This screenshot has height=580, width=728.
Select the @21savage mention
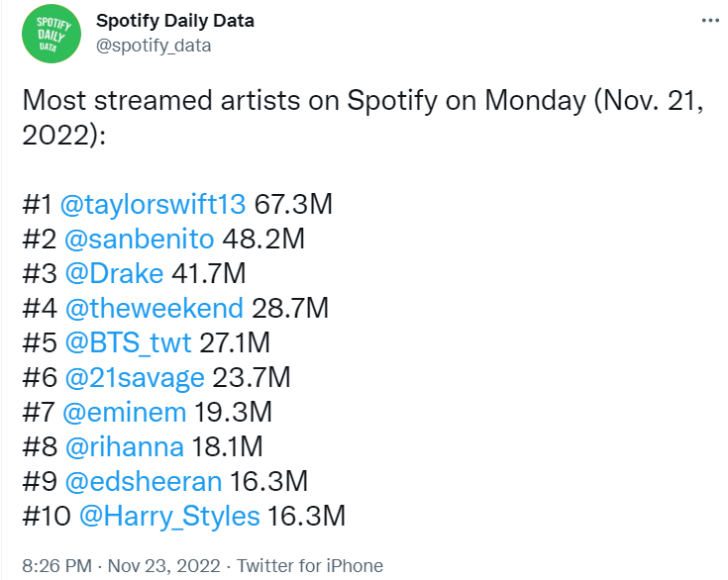tap(135, 377)
